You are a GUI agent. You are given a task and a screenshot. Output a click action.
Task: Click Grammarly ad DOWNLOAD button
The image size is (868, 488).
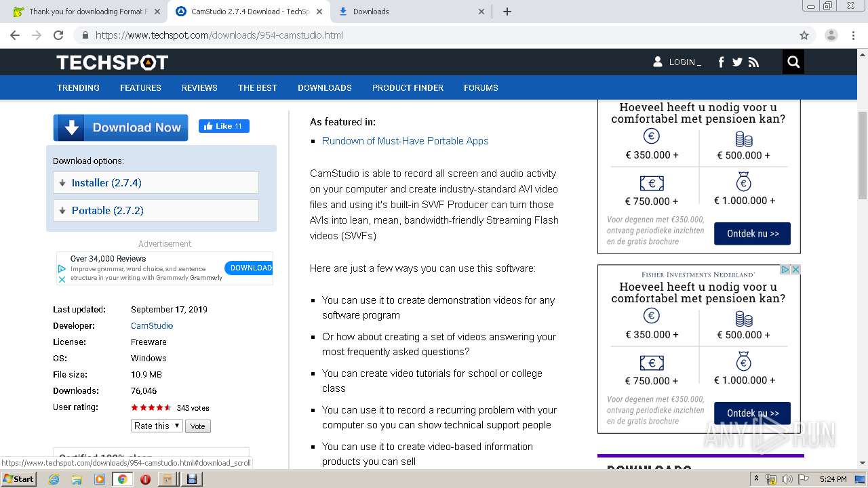tap(250, 268)
